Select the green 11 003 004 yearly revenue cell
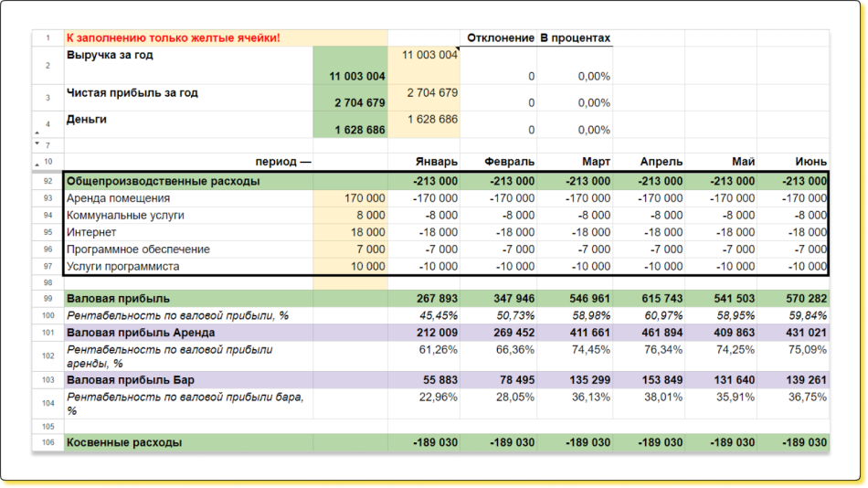 (350, 76)
